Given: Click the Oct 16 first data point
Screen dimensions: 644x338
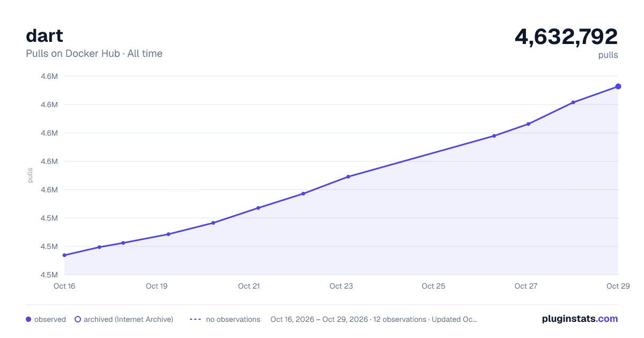Looking at the screenshot, I should tap(64, 255).
